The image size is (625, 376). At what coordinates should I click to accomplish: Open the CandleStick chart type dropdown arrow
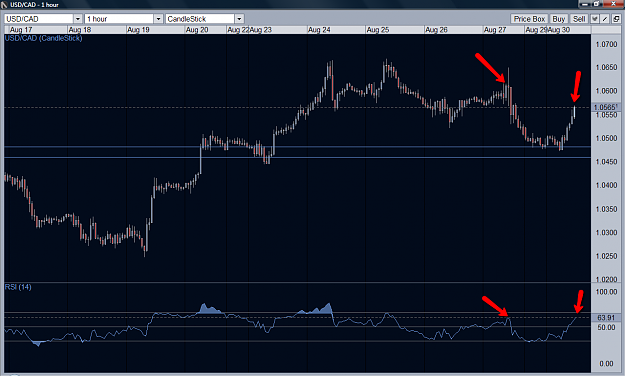[x=239, y=19]
